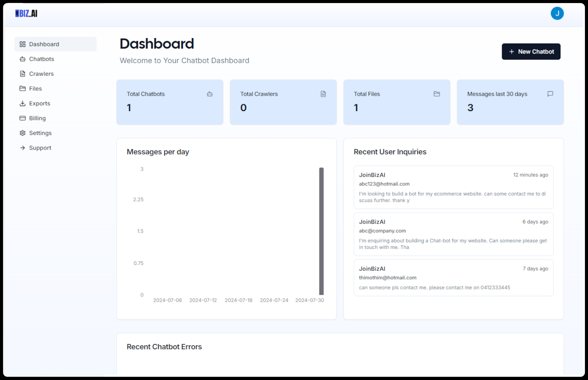Open Billing using the card icon
Screen dimensions: 588x380
click(x=23, y=118)
